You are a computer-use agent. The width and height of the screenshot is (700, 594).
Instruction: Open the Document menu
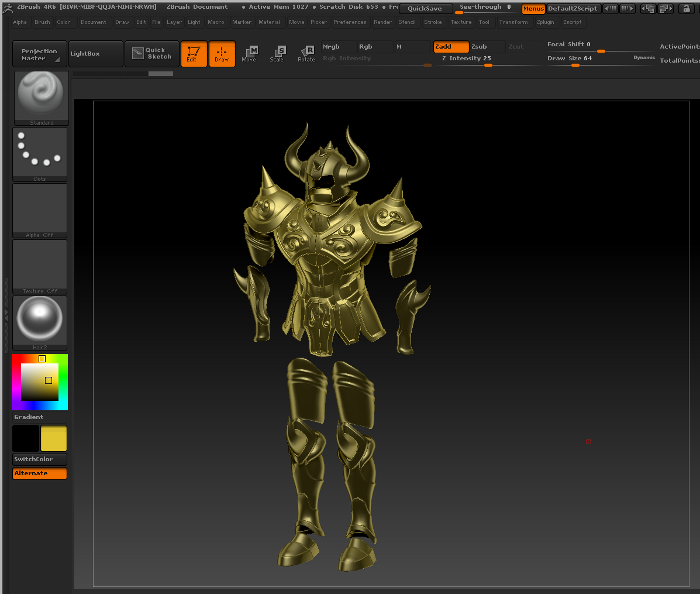(x=94, y=22)
